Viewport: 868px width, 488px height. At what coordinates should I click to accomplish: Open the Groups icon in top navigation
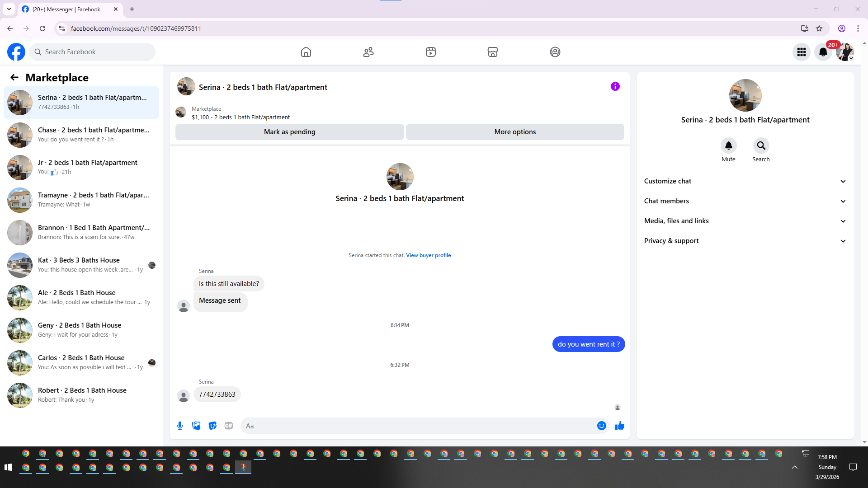pyautogui.click(x=555, y=52)
